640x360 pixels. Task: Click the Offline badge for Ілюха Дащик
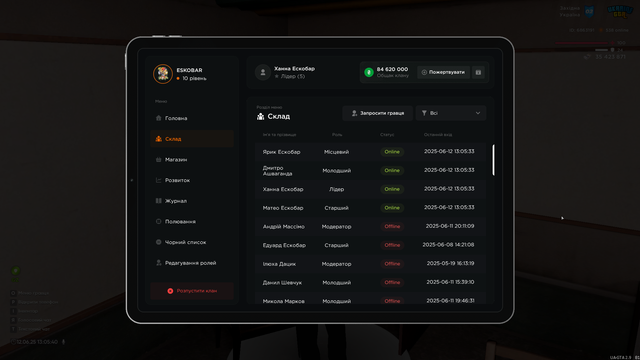(392, 264)
